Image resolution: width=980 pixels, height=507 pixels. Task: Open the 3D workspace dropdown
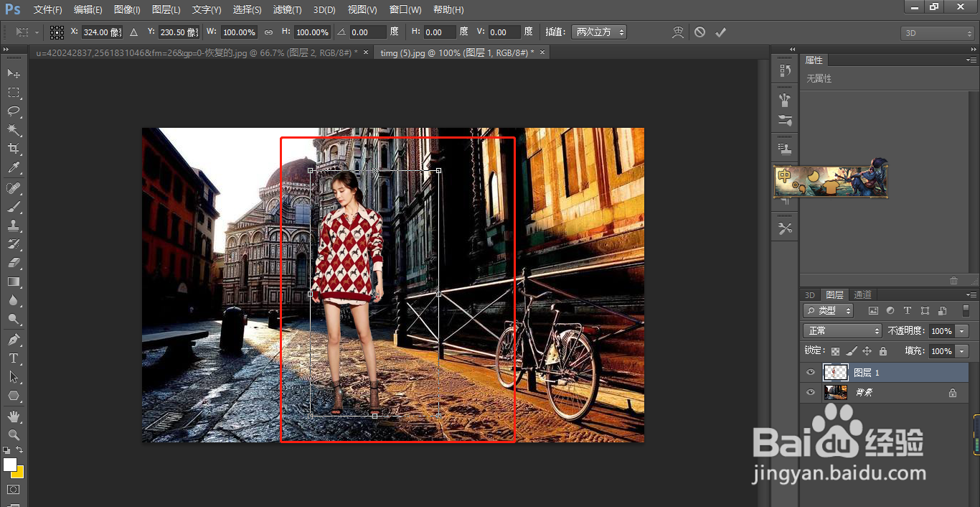coord(938,33)
